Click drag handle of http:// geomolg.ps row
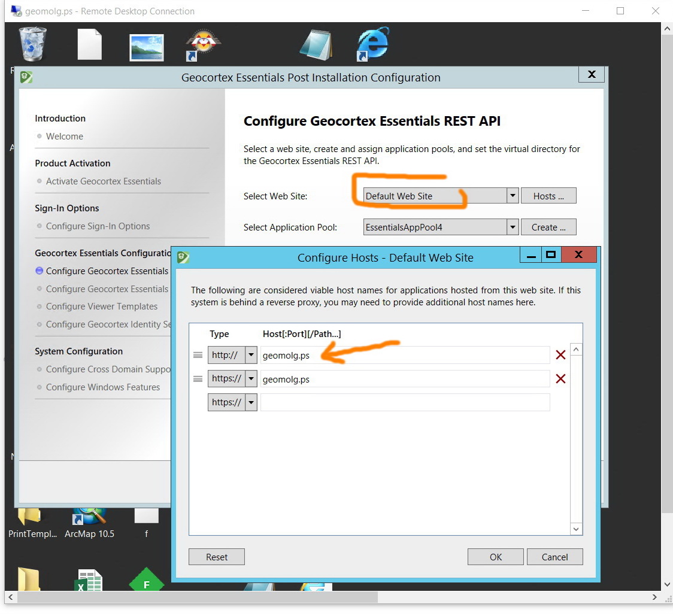The width and height of the screenshot is (673, 616). pos(198,355)
